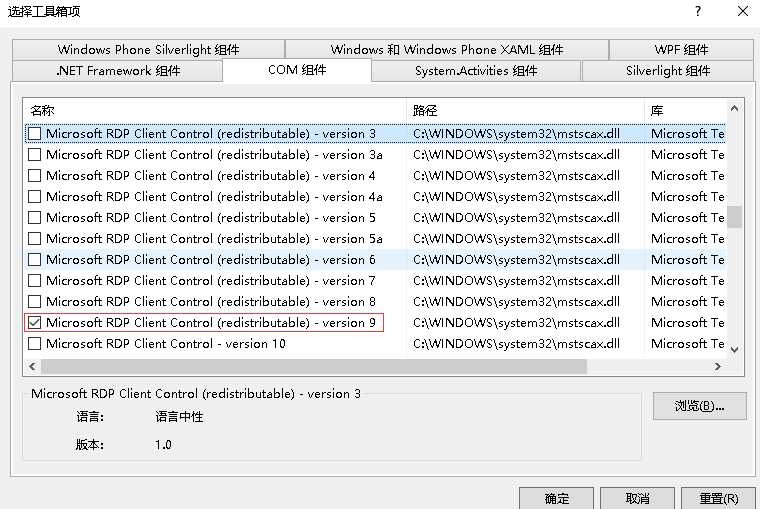Image resolution: width=760 pixels, height=509 pixels.
Task: Close the 选择工具箱项 dialog
Action: point(743,11)
